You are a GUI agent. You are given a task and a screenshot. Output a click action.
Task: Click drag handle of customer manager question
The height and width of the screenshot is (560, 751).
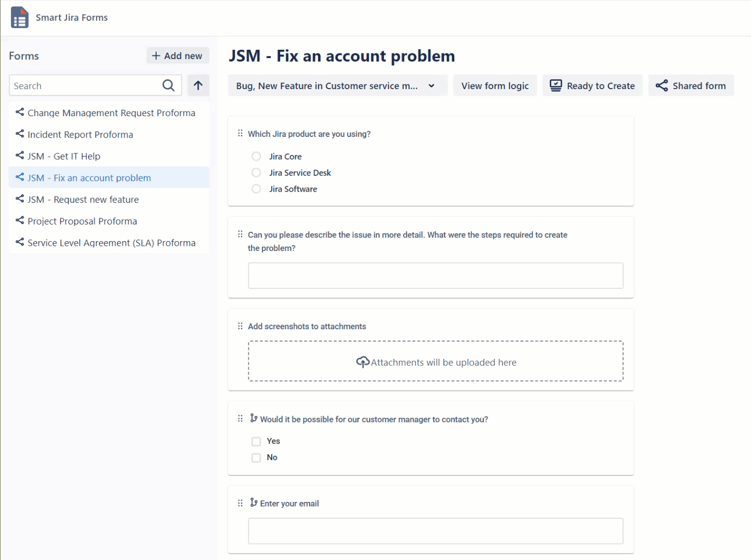click(240, 419)
